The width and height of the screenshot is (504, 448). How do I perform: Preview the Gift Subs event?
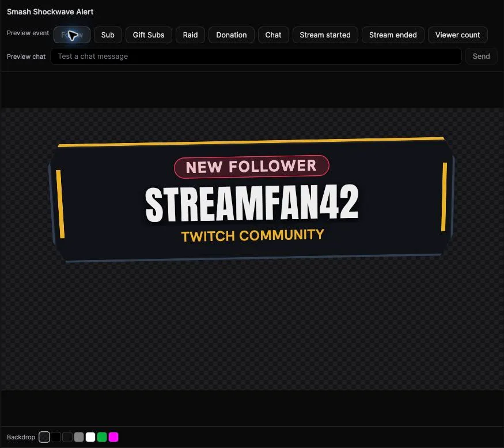coord(149,35)
